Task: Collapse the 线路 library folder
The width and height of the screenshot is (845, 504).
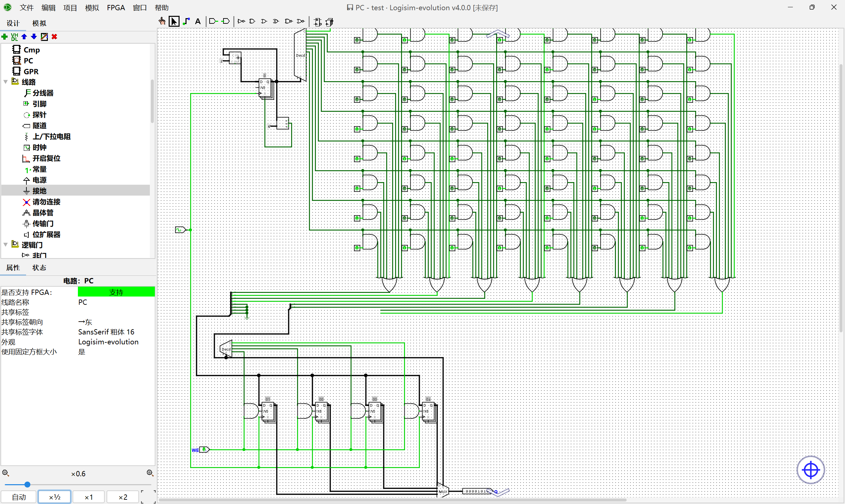Action: (x=5, y=82)
